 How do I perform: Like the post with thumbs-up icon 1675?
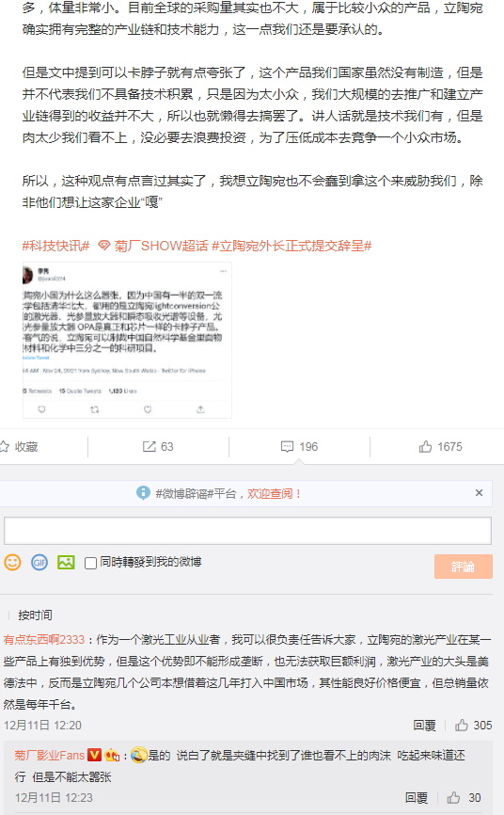pyautogui.click(x=426, y=446)
